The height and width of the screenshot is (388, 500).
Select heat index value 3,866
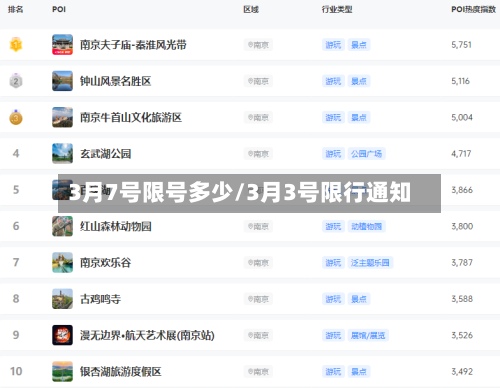(x=462, y=190)
